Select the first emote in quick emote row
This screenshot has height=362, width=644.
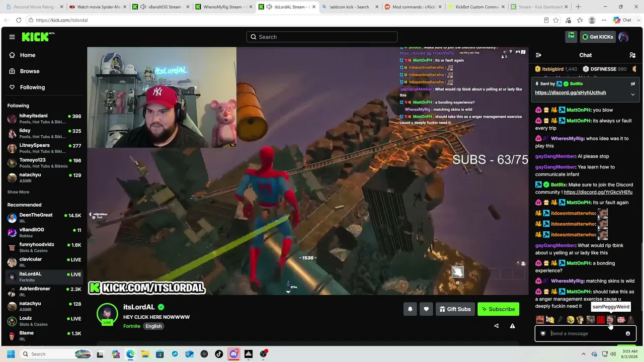(540, 319)
